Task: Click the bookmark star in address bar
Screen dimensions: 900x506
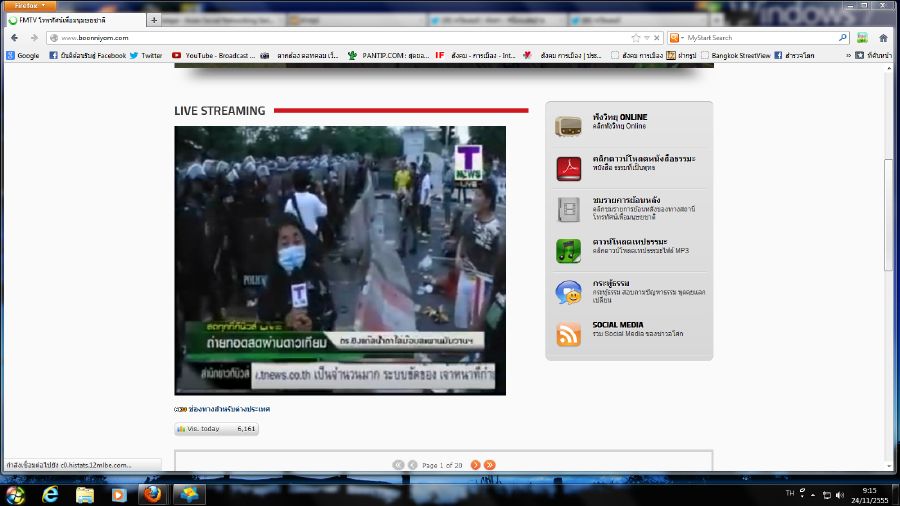Action: tap(635, 38)
